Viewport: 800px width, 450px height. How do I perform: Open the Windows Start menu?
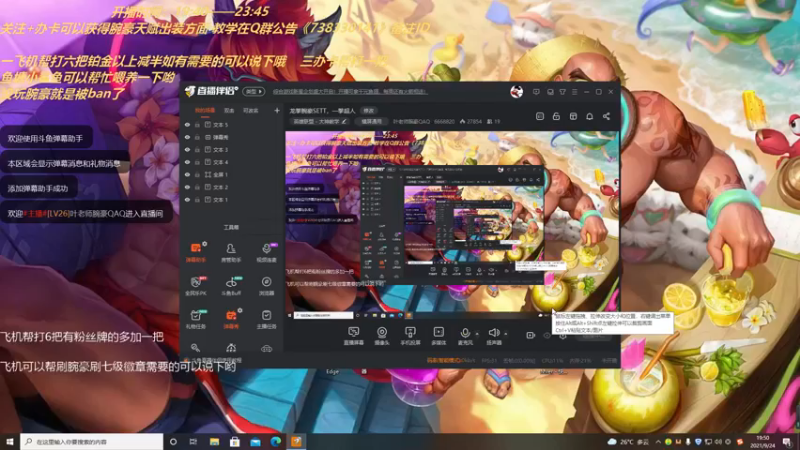[10, 442]
